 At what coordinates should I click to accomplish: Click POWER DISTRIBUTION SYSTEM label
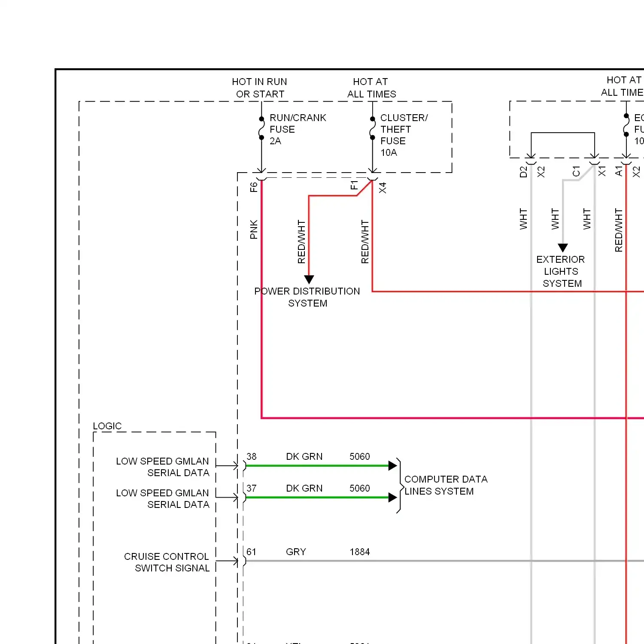[307, 297]
